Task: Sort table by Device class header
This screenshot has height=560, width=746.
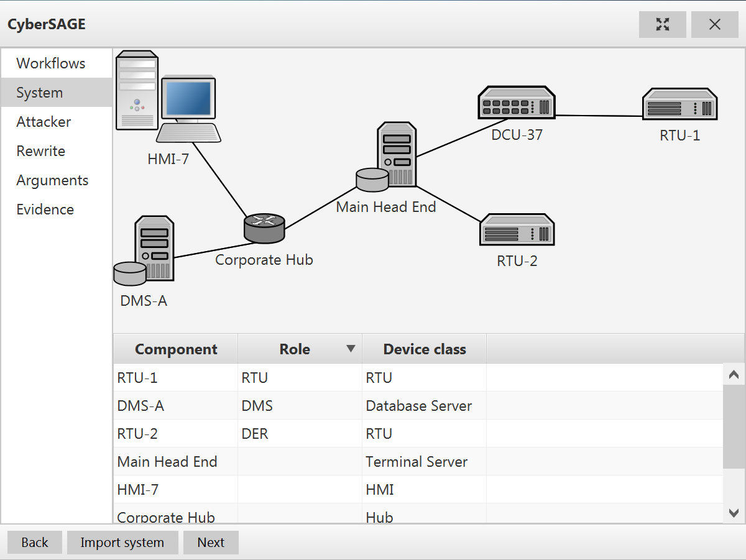Action: click(x=425, y=349)
